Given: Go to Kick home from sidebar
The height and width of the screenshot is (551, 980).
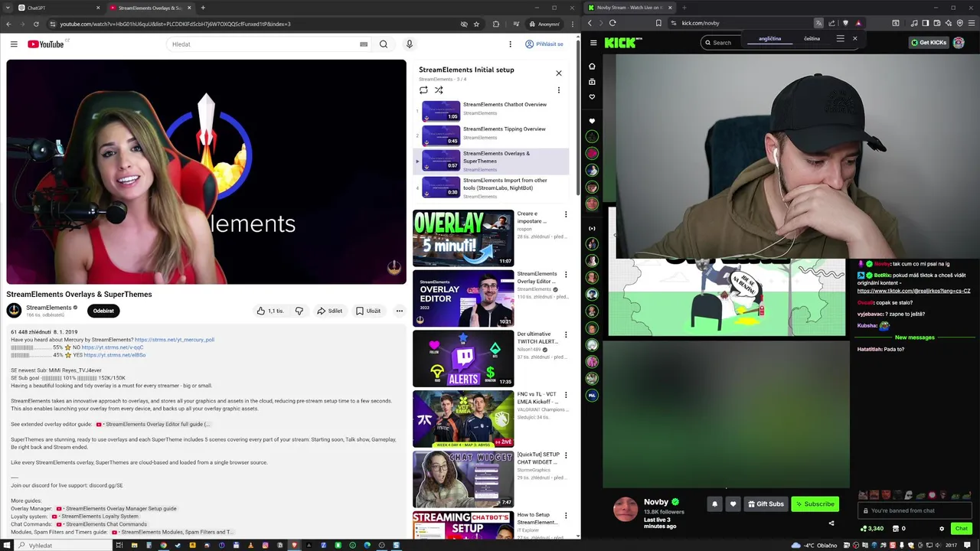Looking at the screenshot, I should pyautogui.click(x=592, y=67).
